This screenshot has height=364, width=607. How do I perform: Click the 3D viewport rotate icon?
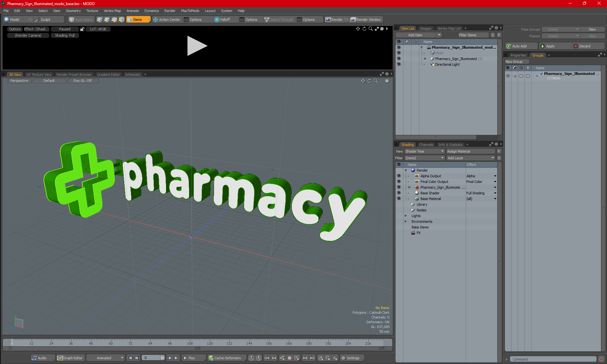click(x=370, y=81)
